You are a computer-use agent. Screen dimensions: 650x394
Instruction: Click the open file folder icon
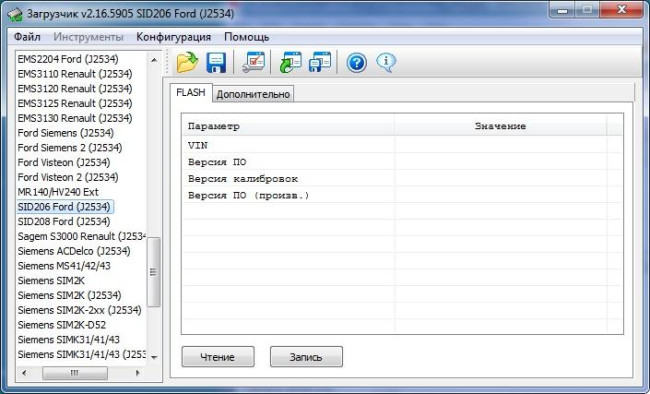[x=187, y=63]
